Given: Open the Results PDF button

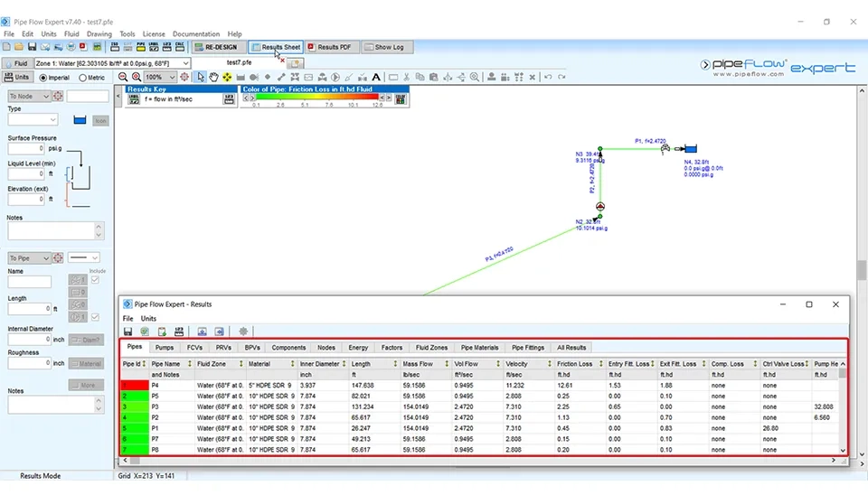Looking at the screenshot, I should pos(329,47).
